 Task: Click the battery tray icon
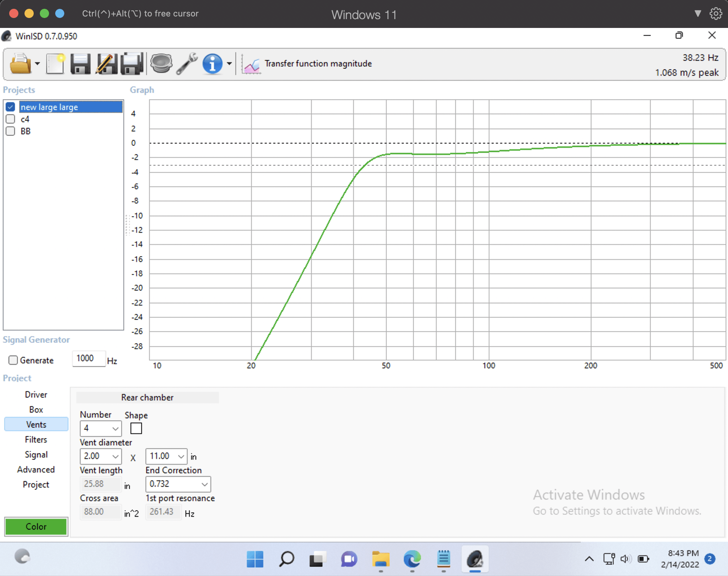[x=643, y=559]
